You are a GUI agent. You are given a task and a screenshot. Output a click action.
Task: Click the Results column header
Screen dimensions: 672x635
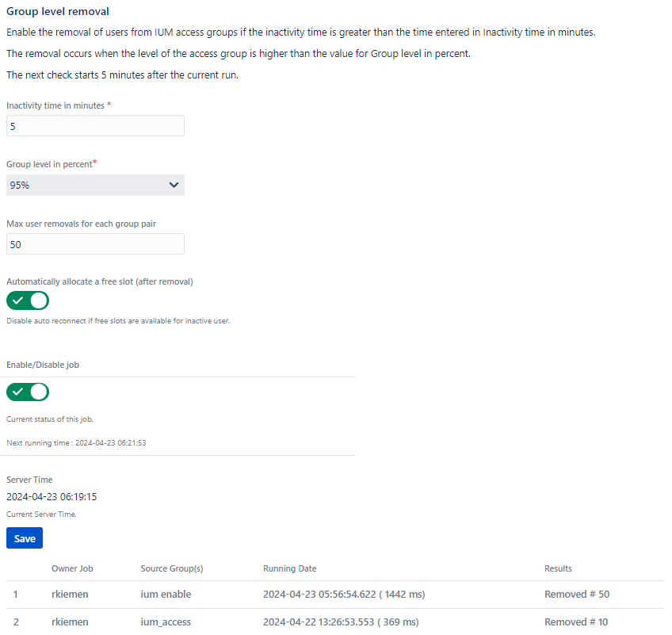coord(558,568)
